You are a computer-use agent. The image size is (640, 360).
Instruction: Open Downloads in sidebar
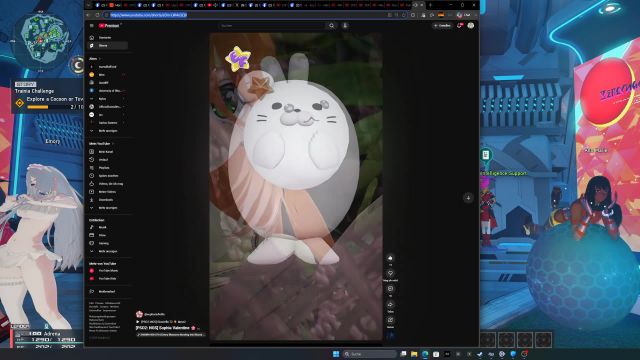click(108, 200)
